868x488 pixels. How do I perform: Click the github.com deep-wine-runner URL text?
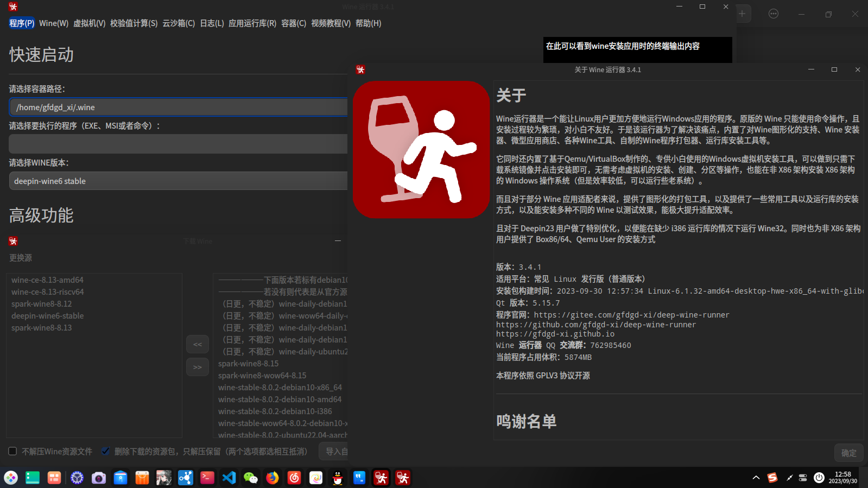coord(595,325)
